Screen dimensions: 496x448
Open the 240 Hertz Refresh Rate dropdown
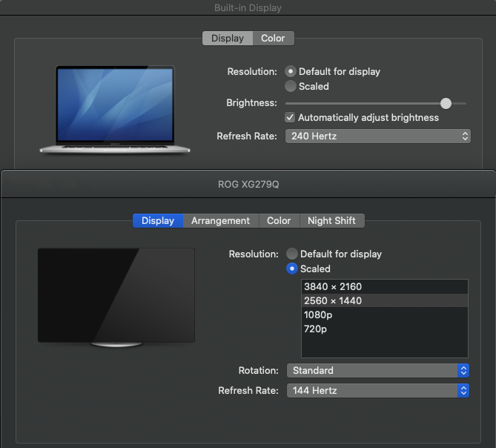pyautogui.click(x=377, y=136)
